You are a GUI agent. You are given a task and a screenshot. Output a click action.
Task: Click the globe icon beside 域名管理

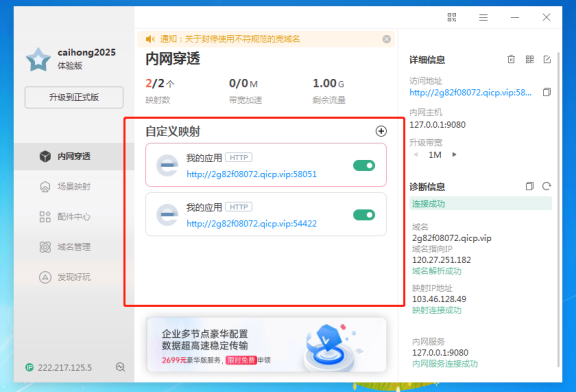pyautogui.click(x=45, y=247)
